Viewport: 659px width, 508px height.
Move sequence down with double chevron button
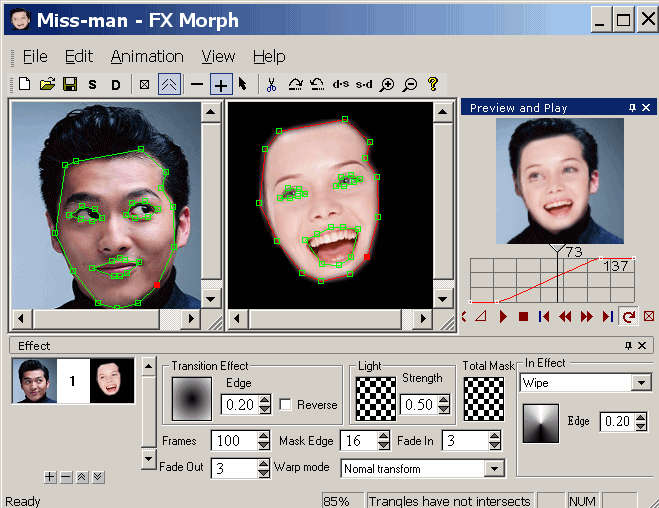pyautogui.click(x=98, y=477)
